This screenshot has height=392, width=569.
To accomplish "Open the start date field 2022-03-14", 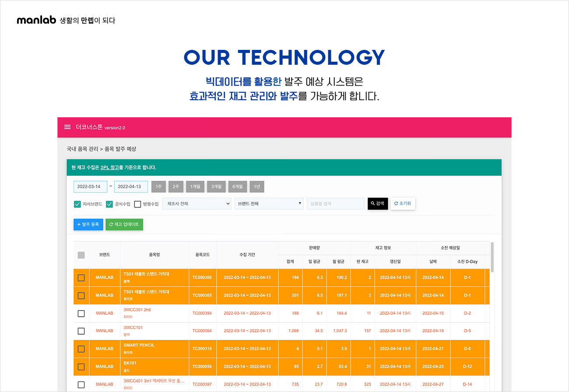I will [90, 187].
